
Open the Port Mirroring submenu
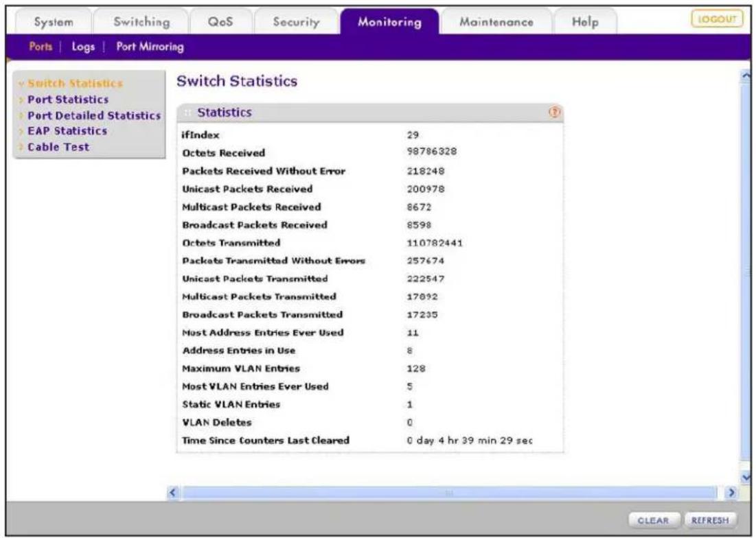pos(150,47)
